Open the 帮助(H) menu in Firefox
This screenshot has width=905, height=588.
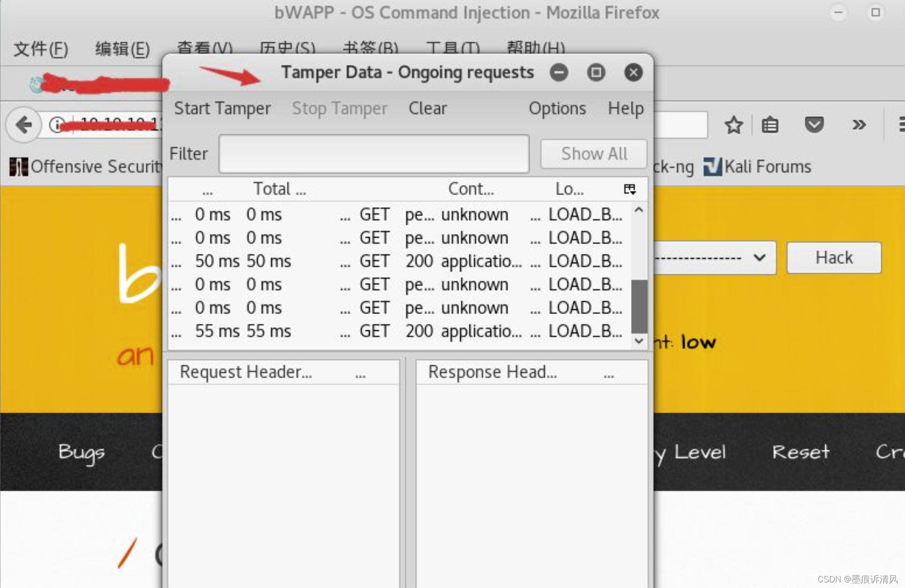[536, 48]
